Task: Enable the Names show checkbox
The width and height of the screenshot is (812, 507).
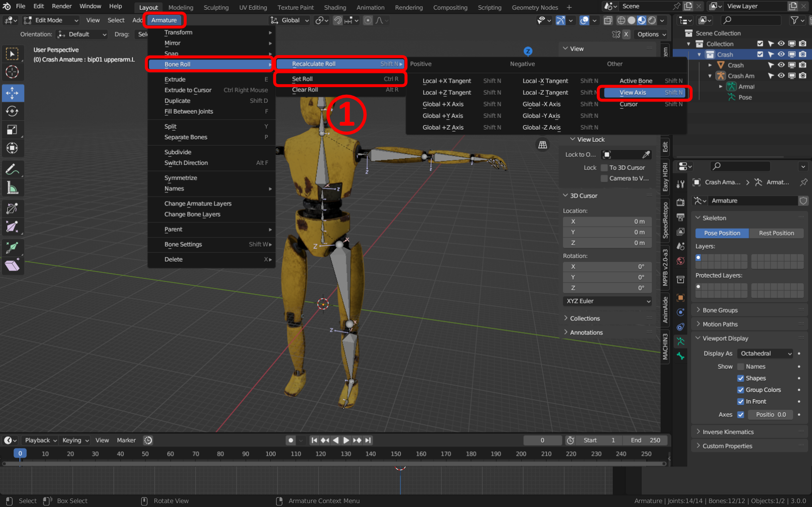Action: point(740,367)
